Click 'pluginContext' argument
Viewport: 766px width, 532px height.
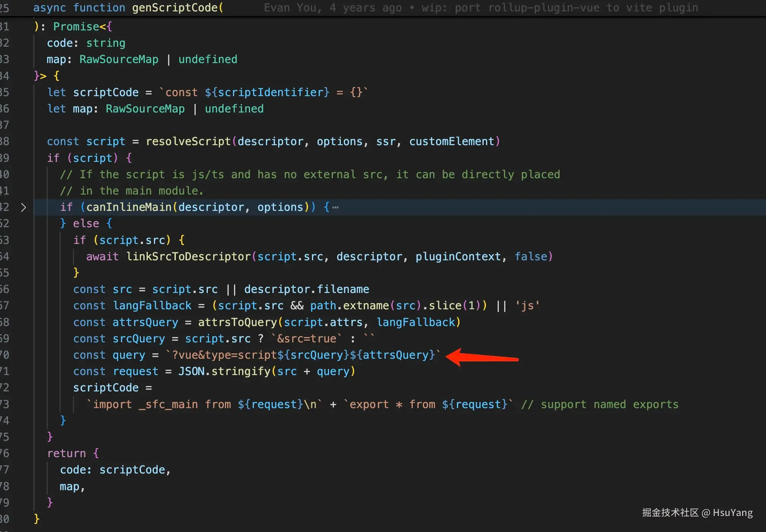click(458, 256)
